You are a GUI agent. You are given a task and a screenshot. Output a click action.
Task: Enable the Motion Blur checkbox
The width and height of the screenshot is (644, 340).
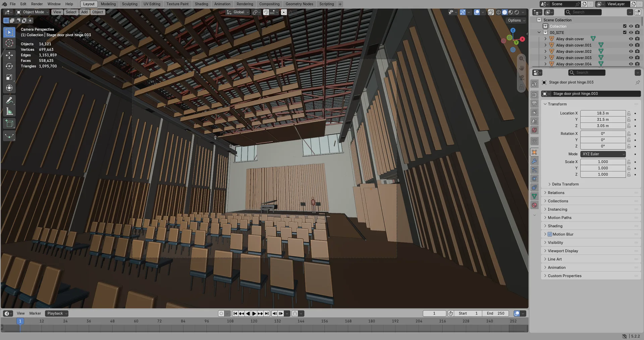pos(550,234)
